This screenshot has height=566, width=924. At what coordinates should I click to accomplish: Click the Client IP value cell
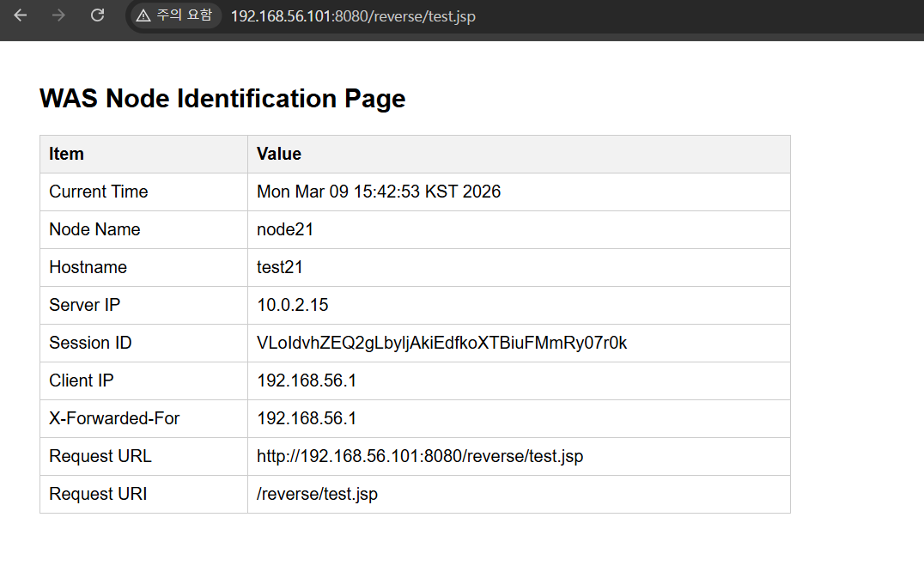pyautogui.click(x=519, y=380)
